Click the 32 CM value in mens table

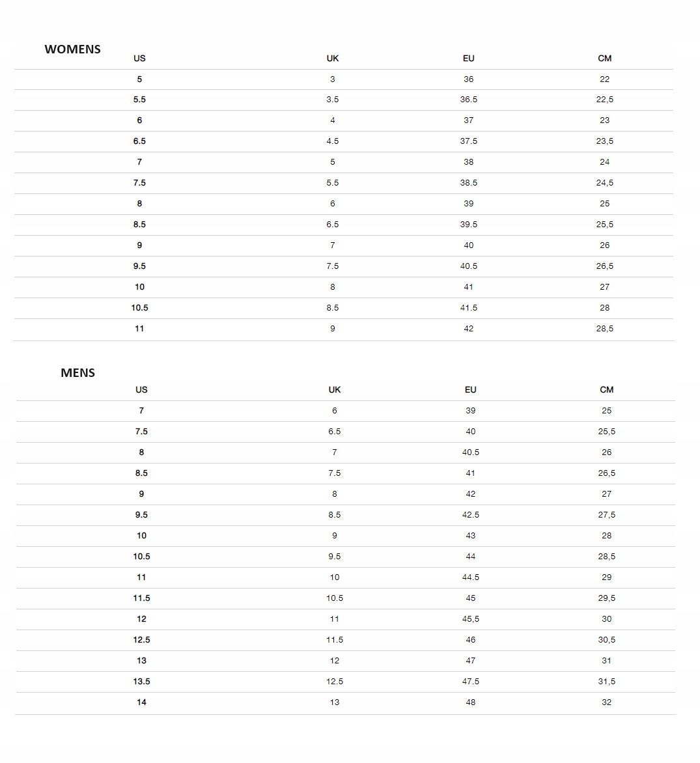(x=606, y=702)
